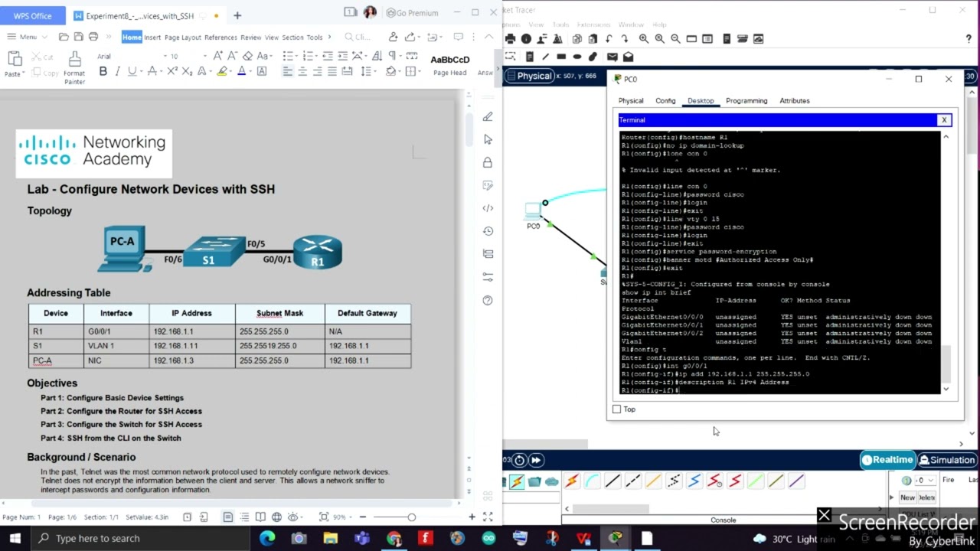Click the Home ribbon tab
Viewport: 980px width, 551px height.
(132, 37)
